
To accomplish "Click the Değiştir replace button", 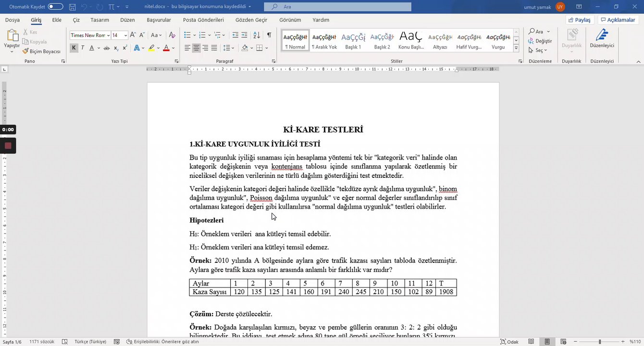I will pos(540,41).
